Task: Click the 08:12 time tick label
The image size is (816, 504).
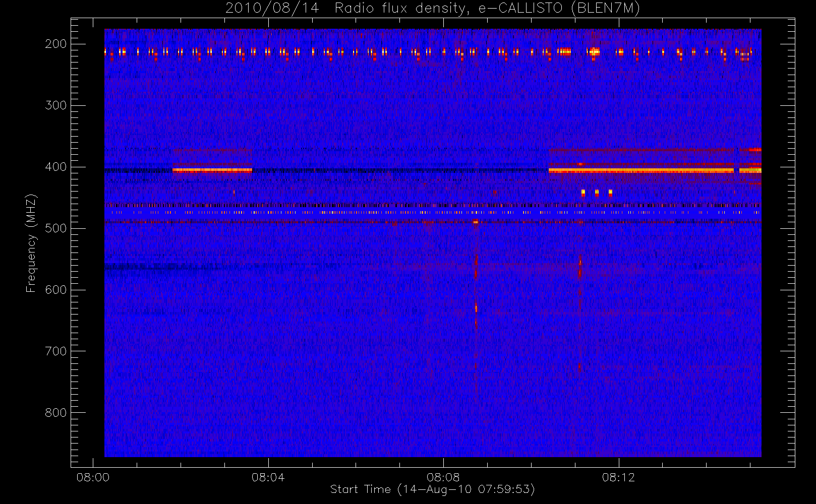Action: tap(618, 477)
